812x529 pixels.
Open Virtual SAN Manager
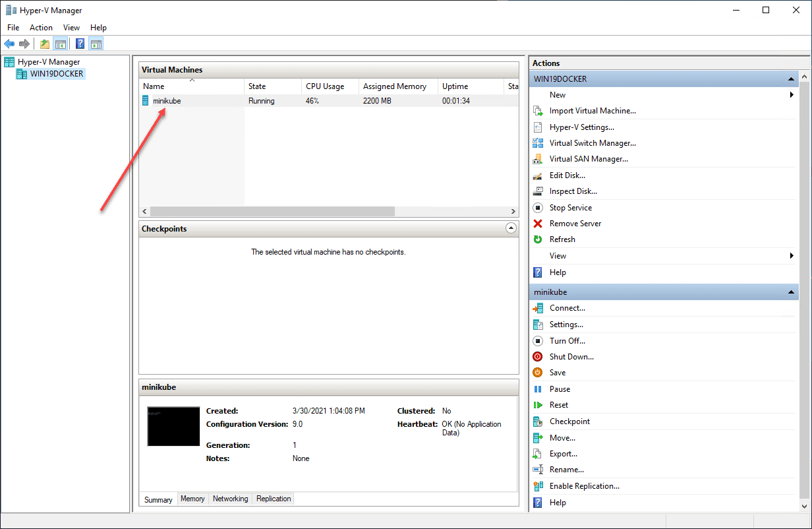(x=587, y=158)
